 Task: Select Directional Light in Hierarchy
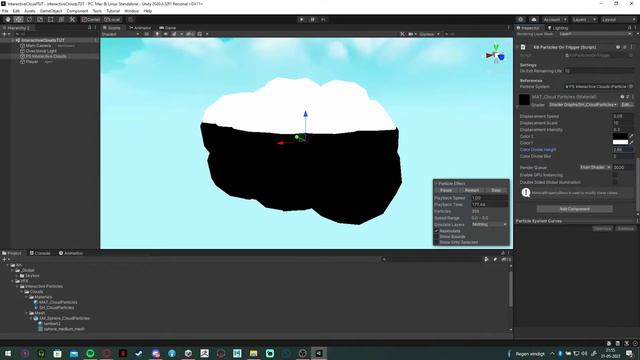[x=40, y=51]
